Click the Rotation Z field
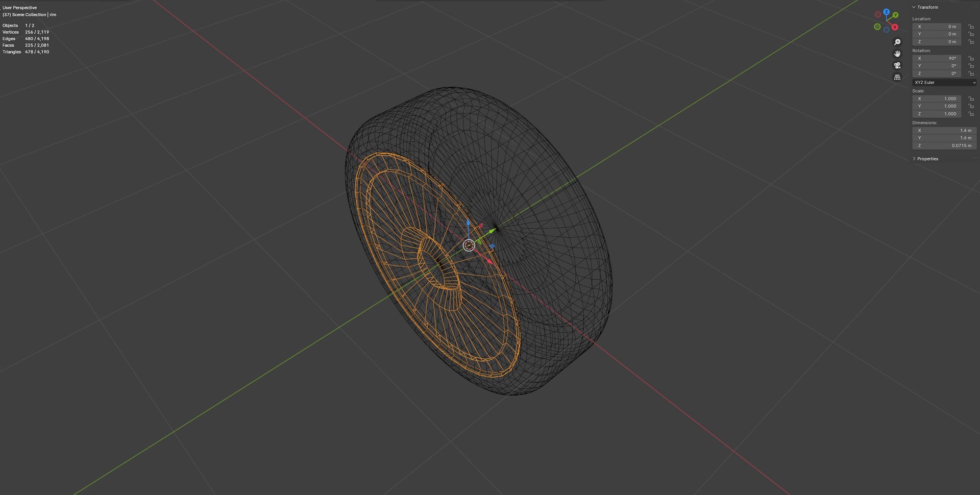 937,73
